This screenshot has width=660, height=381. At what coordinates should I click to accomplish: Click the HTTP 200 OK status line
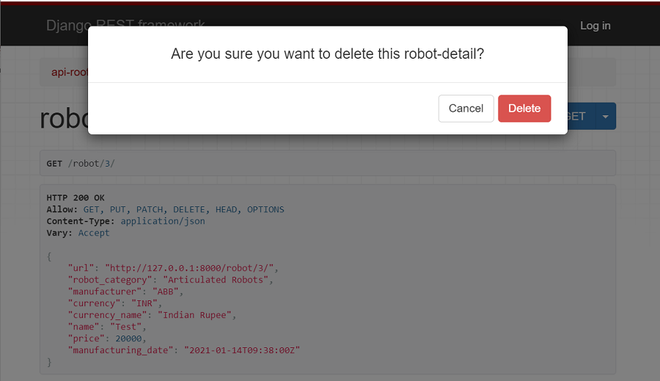[75, 197]
